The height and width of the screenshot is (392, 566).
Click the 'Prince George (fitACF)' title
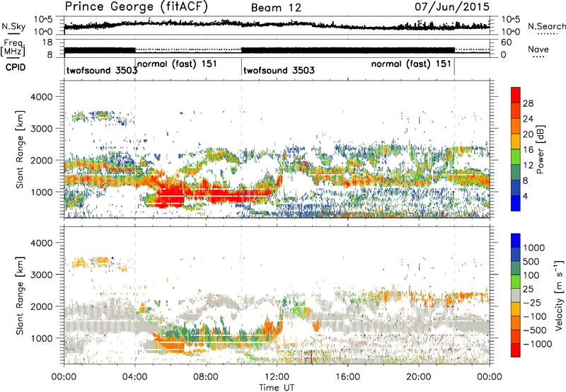pyautogui.click(x=137, y=7)
